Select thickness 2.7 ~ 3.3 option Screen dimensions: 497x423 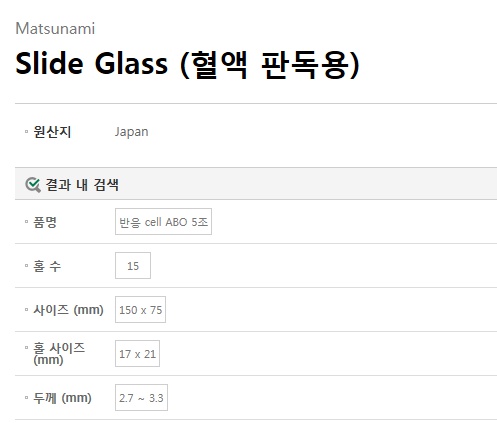[x=141, y=398]
